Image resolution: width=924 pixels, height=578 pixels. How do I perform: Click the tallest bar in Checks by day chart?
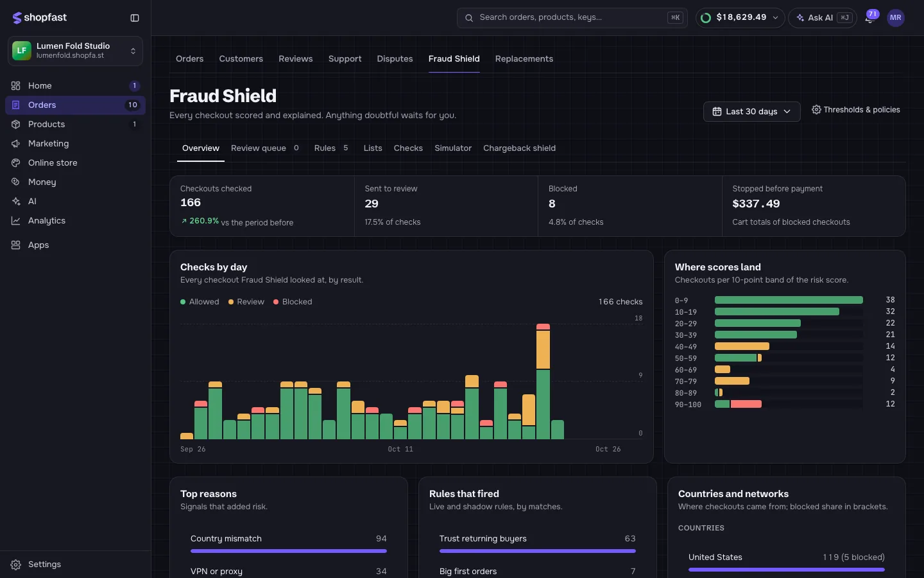[x=543, y=381]
